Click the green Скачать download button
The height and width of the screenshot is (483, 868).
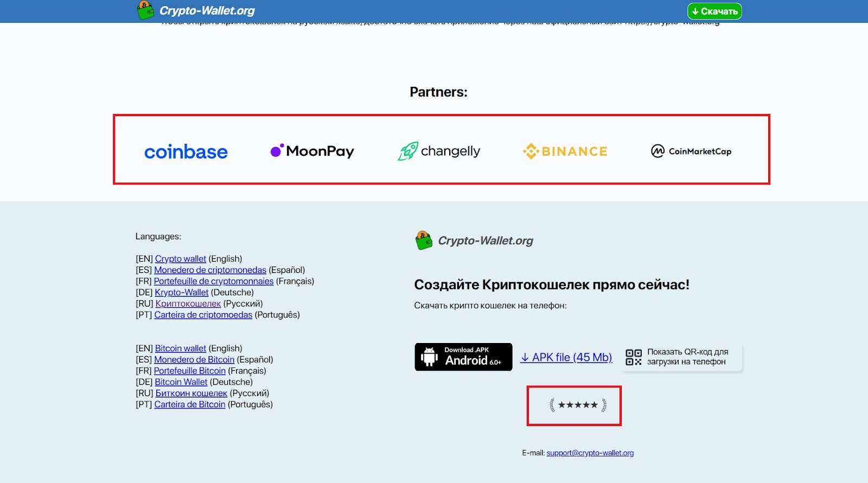714,11
